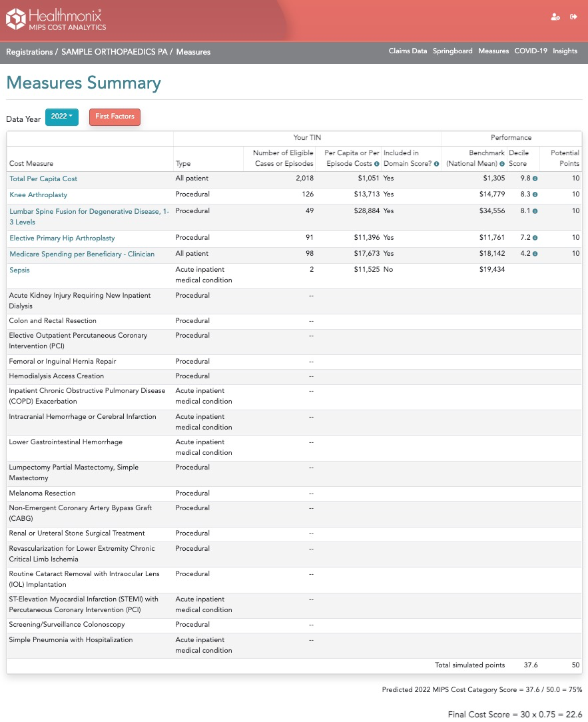The height and width of the screenshot is (722, 588).
Task: Switch to the Claims Data tab
Action: 408,51
